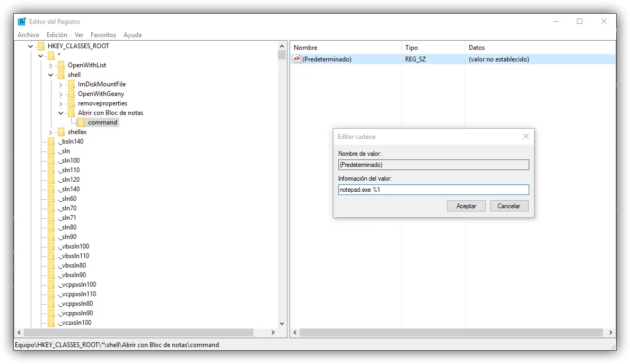Select the ._vbxsln110 key
This screenshot has height=364, width=630.
coord(74,256)
